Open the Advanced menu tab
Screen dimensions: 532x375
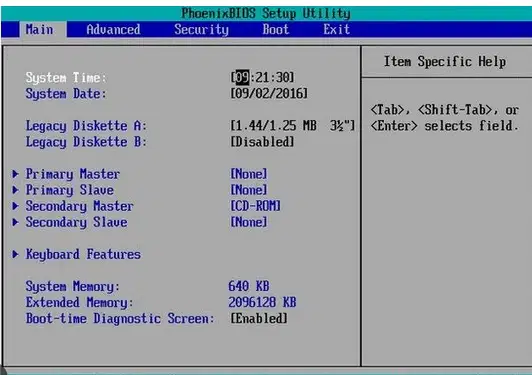[113, 30]
